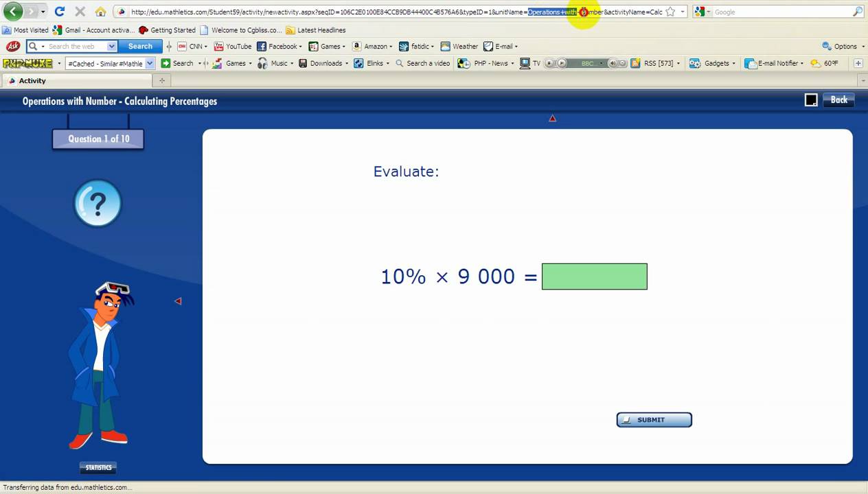The width and height of the screenshot is (868, 494).
Task: Mute the toolbar radio speaker icon
Action: (x=612, y=63)
